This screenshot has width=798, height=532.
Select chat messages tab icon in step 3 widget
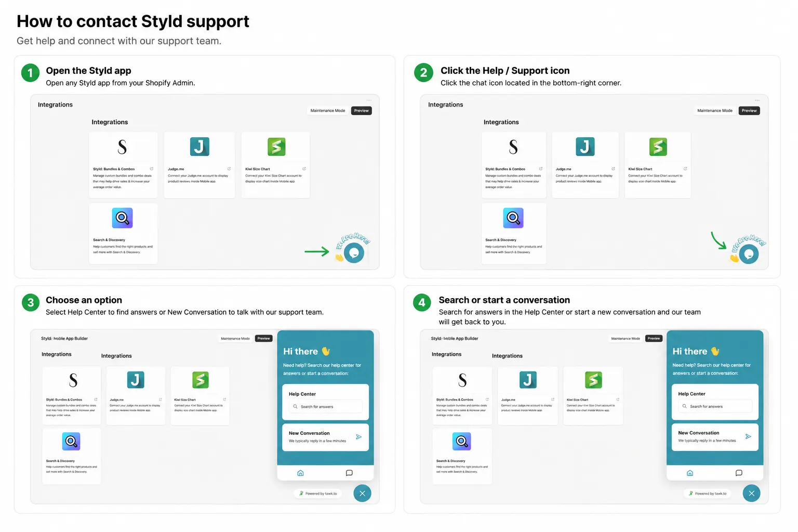349,473
